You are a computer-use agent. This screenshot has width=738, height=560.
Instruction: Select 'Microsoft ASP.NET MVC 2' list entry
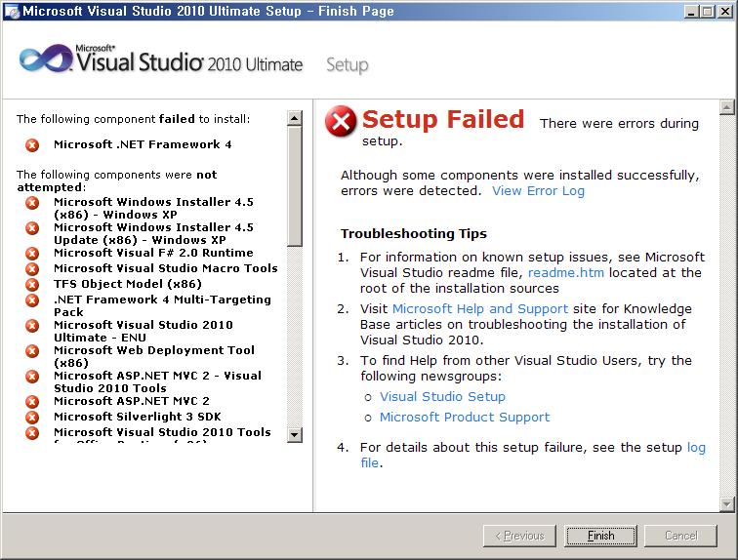(132, 401)
